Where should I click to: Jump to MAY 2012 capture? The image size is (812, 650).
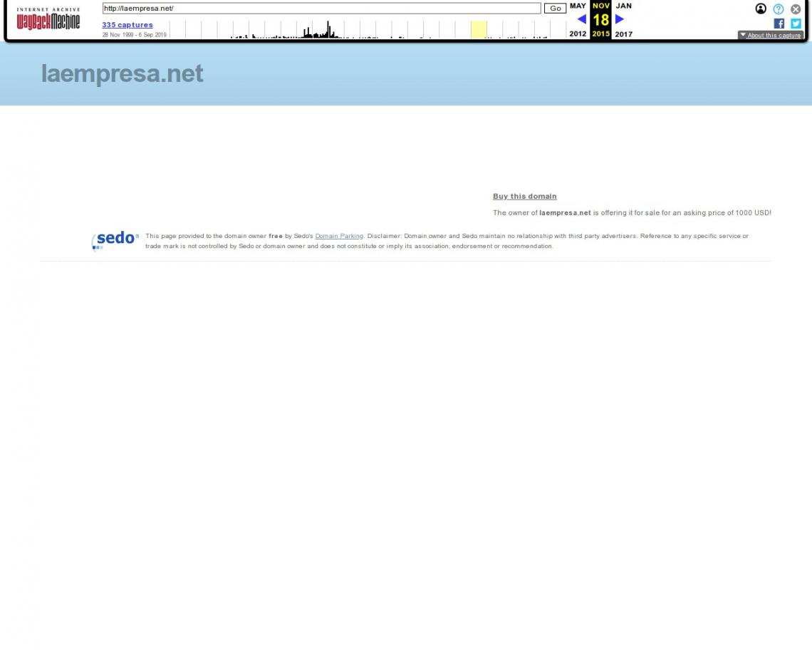pyautogui.click(x=578, y=20)
